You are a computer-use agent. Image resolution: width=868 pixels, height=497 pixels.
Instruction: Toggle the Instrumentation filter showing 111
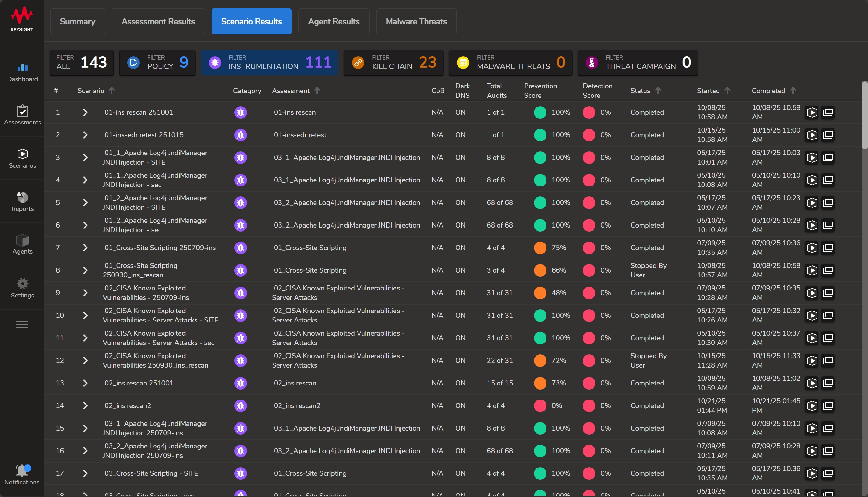pyautogui.click(x=269, y=63)
